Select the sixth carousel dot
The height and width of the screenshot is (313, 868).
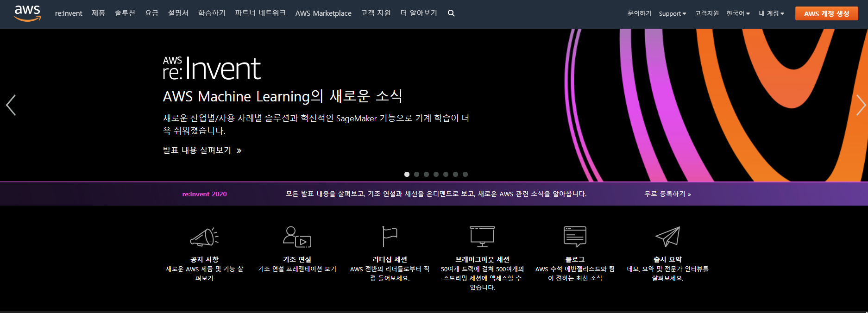click(x=455, y=175)
